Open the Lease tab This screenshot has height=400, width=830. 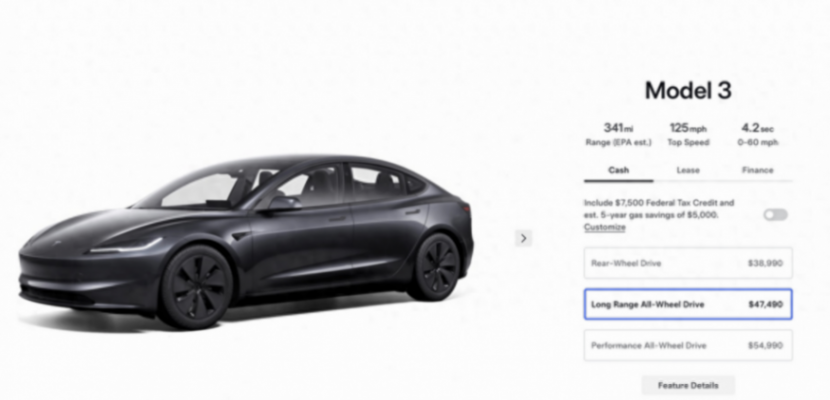coord(688,170)
